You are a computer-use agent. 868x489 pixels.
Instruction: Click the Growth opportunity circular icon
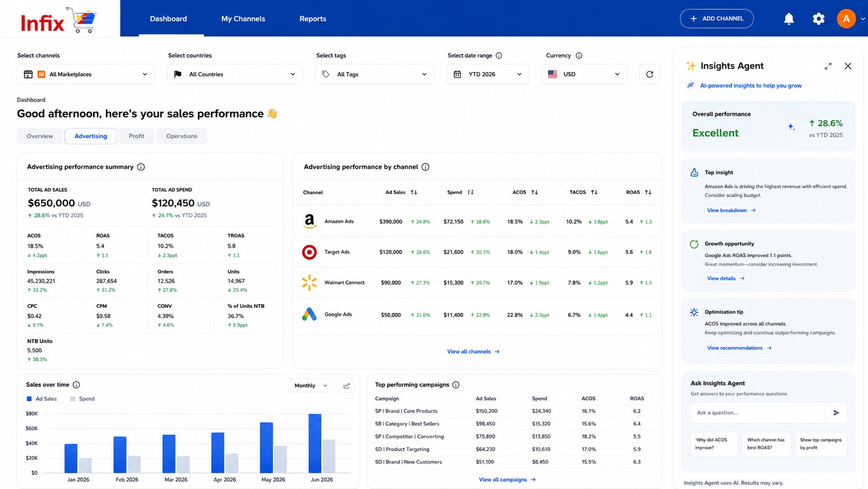(694, 244)
